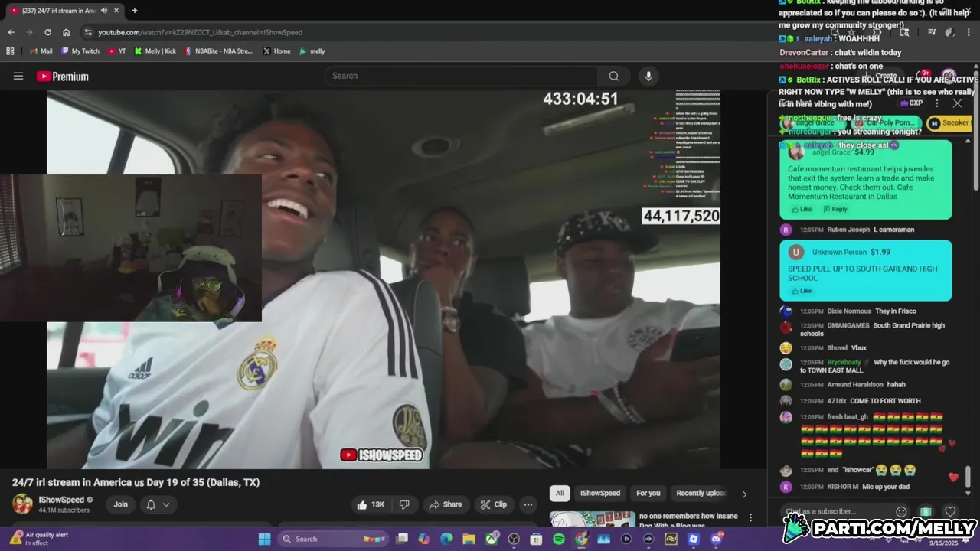This screenshot has height=551, width=980.
Task: Mute the tab via its speaker icon
Action: click(103, 11)
